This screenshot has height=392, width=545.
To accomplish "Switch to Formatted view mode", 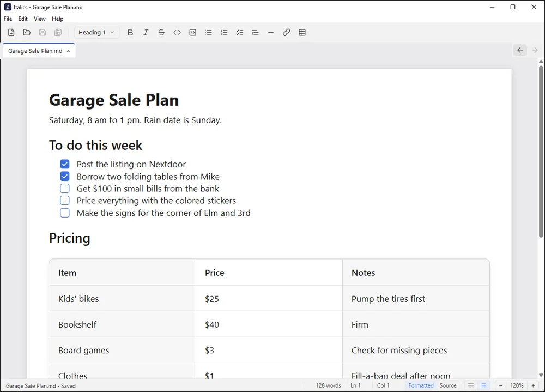I will 421,385.
